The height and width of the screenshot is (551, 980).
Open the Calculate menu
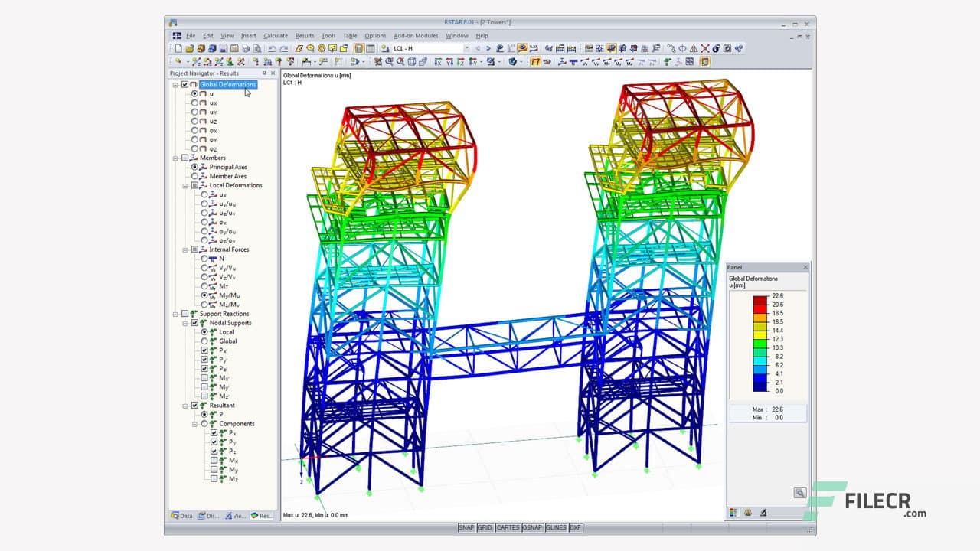pyautogui.click(x=276, y=36)
